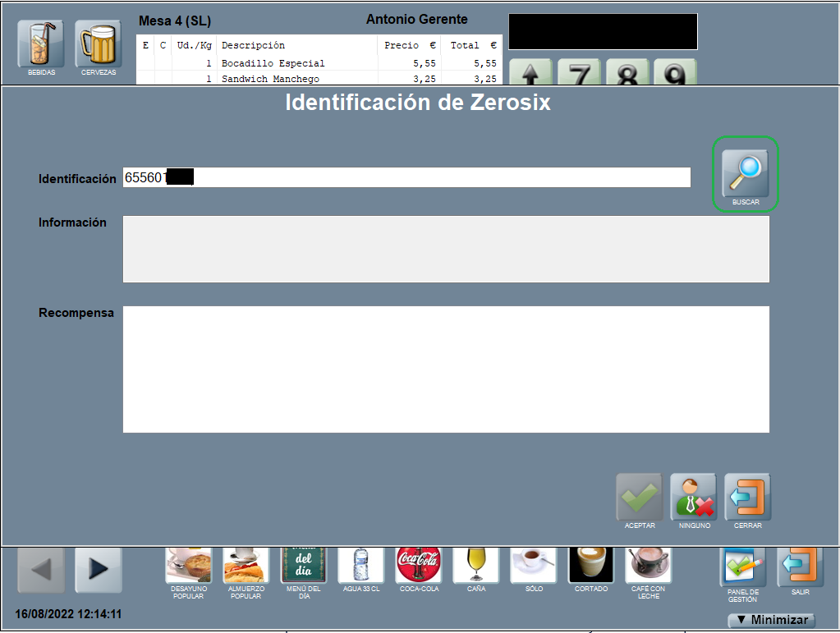Go to next product page arrow
Screen dimensions: 840x633
[99, 570]
